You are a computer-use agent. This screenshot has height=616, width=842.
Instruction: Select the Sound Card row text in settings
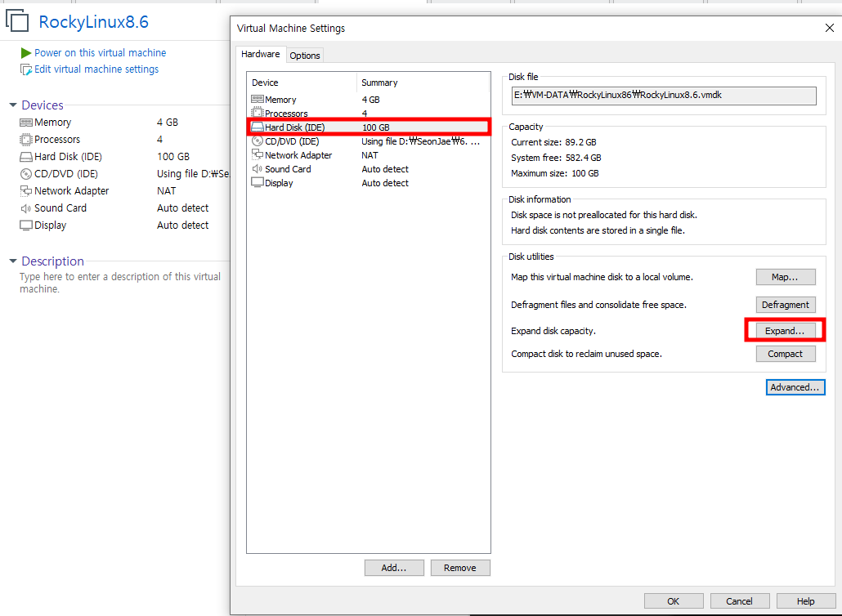(288, 170)
